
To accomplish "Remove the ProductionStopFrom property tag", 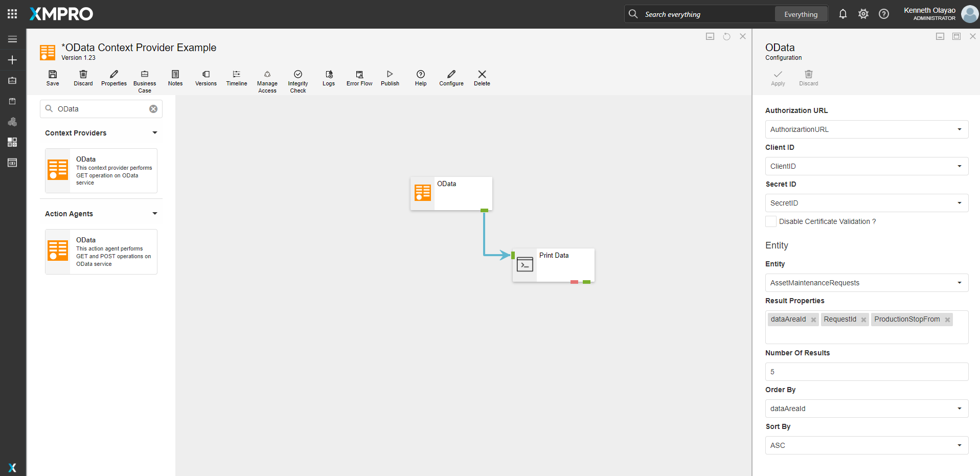I will (x=947, y=320).
